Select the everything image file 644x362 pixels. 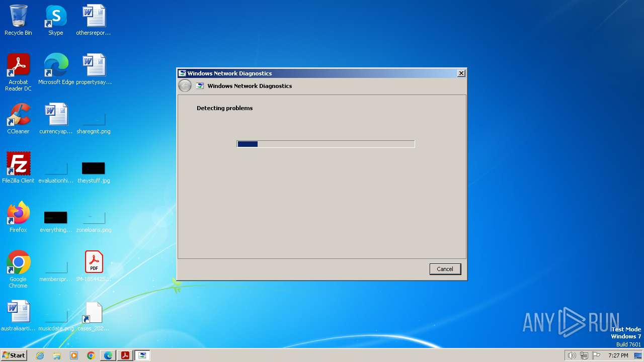point(56,221)
